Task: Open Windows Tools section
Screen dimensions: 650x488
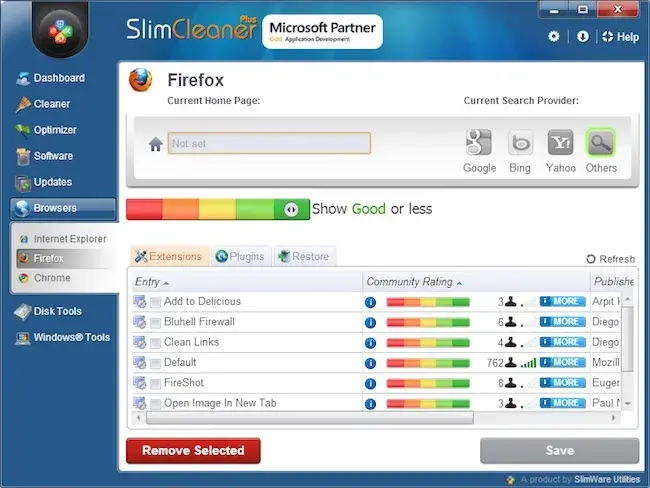Action: pos(63,337)
